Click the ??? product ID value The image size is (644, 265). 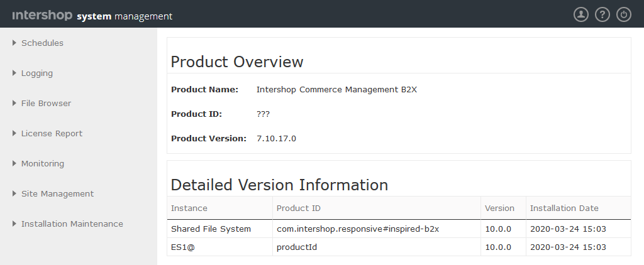pos(264,114)
